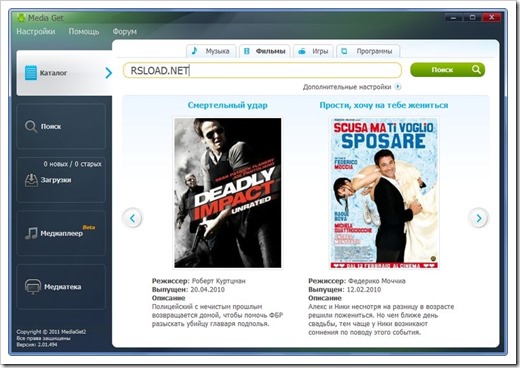Open the Помощь menu
Screen dimensions: 520x368
[84, 32]
